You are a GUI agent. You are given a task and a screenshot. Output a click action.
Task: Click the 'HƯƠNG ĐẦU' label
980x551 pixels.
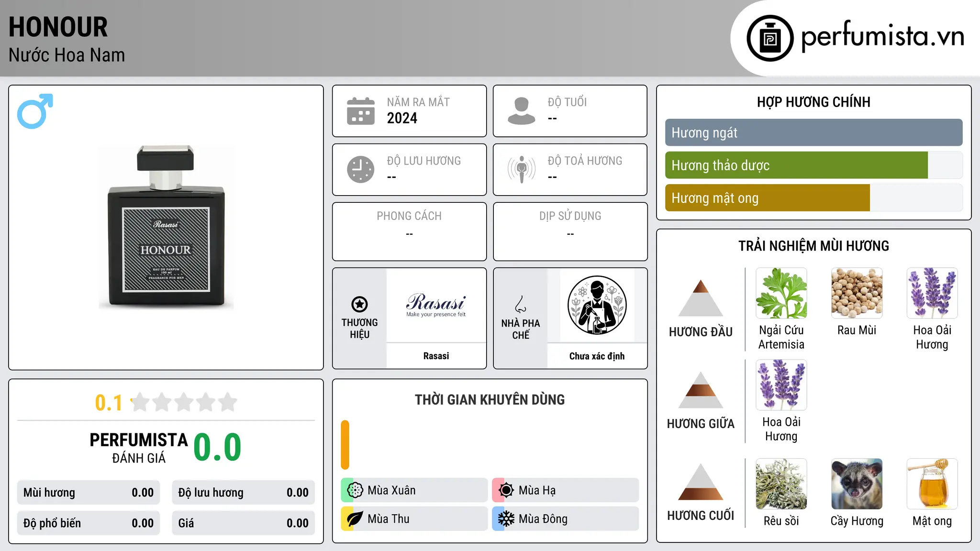[701, 332]
